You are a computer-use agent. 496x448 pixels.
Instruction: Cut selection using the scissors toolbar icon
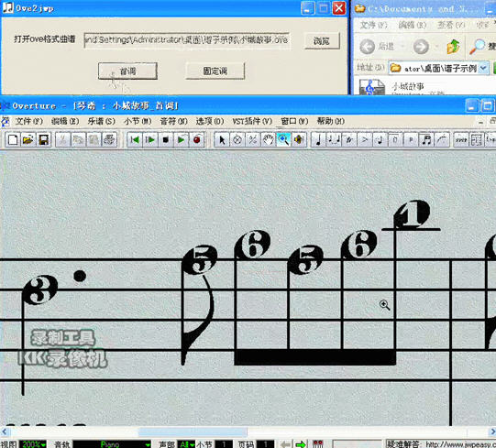63,140
